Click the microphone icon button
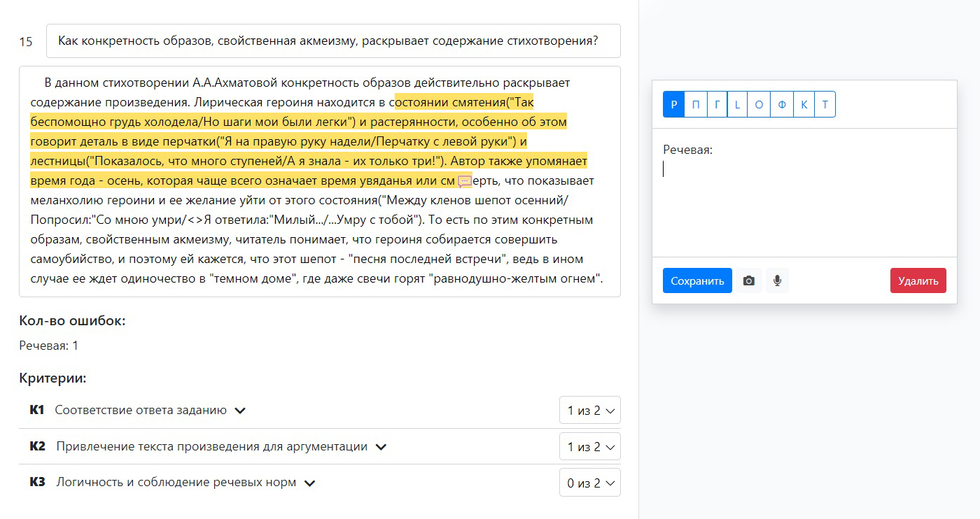 [x=777, y=280]
